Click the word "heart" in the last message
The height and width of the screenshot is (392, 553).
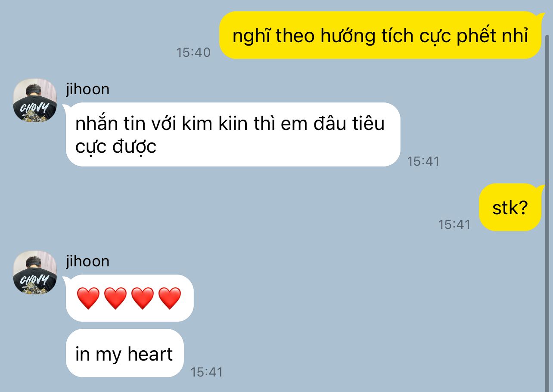[149, 354]
